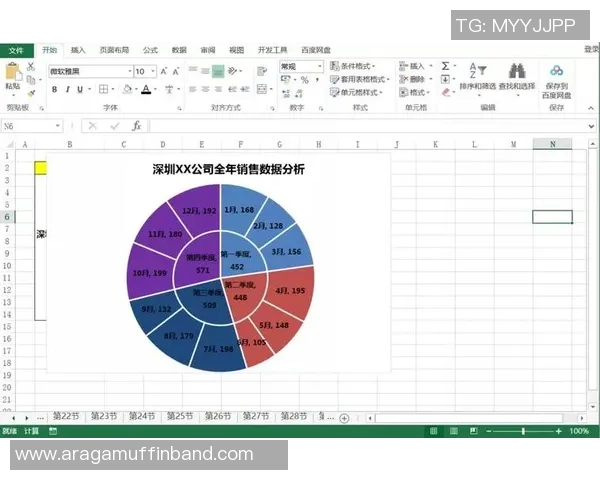Open 查找和选择 find and select
This screenshot has width=600, height=480.
click(x=517, y=78)
